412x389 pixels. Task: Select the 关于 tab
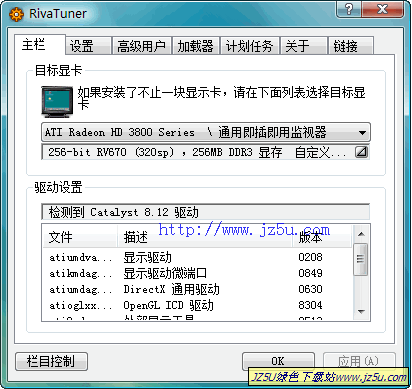click(x=303, y=46)
